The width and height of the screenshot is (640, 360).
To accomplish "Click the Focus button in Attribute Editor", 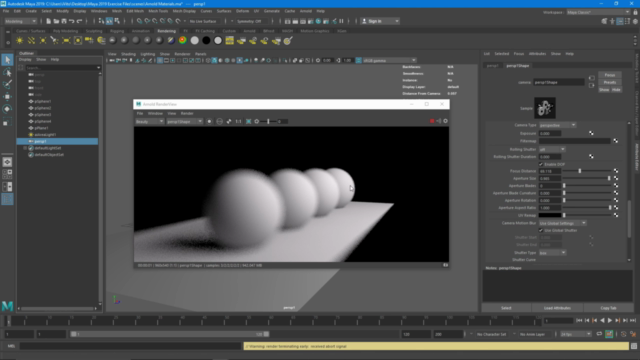I will pos(610,75).
